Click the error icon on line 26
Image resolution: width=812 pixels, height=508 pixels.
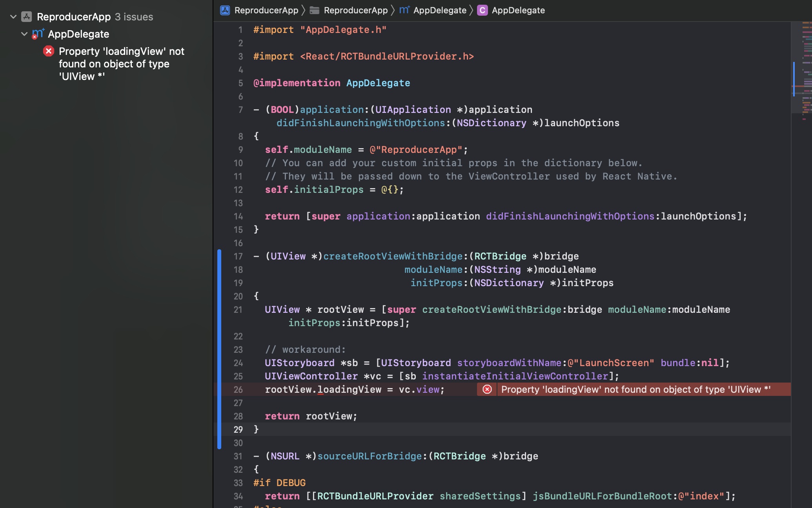(487, 389)
